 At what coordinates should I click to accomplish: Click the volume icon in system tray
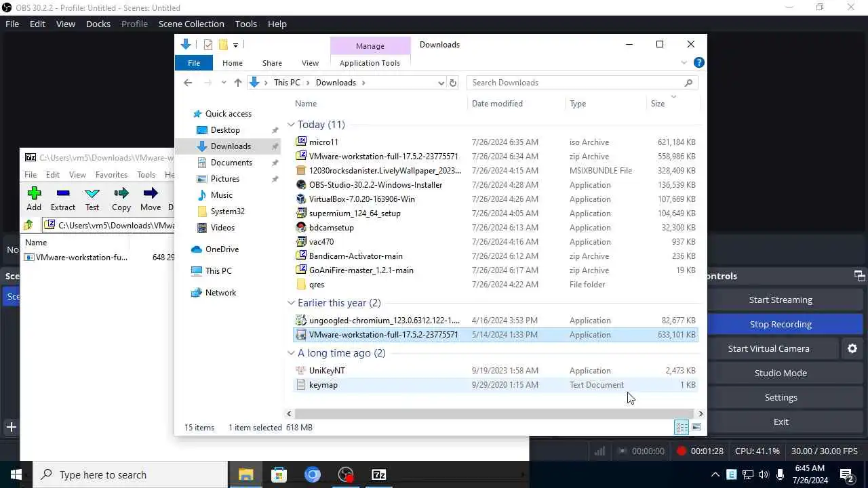point(764,474)
